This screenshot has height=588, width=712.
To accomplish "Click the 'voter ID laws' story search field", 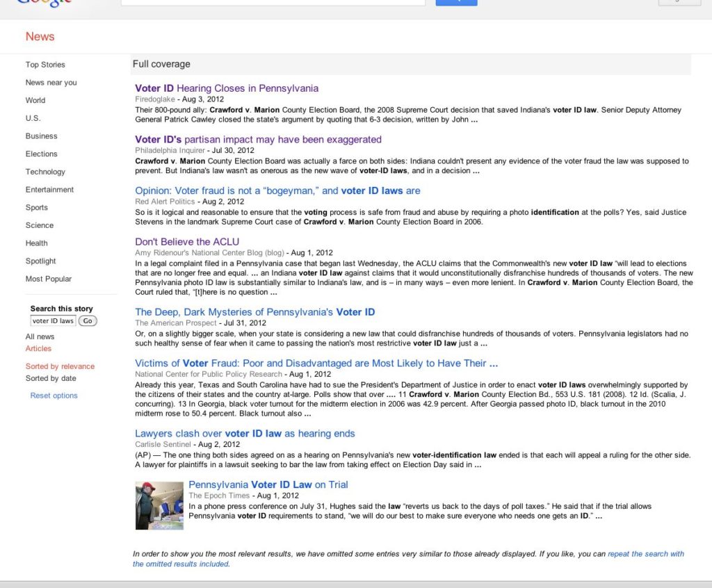I will coord(53,321).
